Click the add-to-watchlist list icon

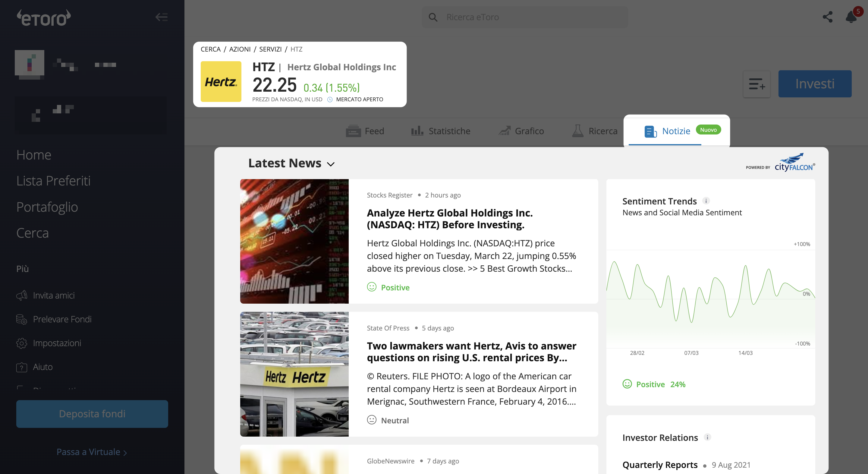pos(757,84)
